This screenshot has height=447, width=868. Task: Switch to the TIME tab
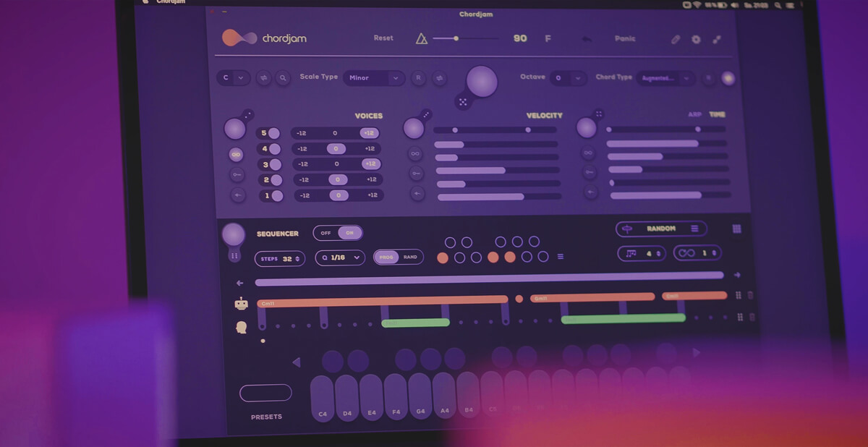click(x=717, y=114)
